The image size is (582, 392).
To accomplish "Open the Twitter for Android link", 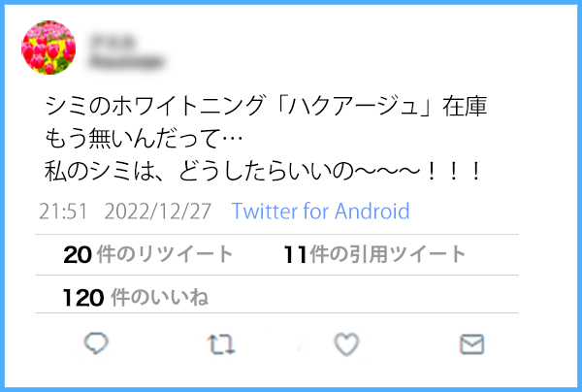I will [321, 212].
